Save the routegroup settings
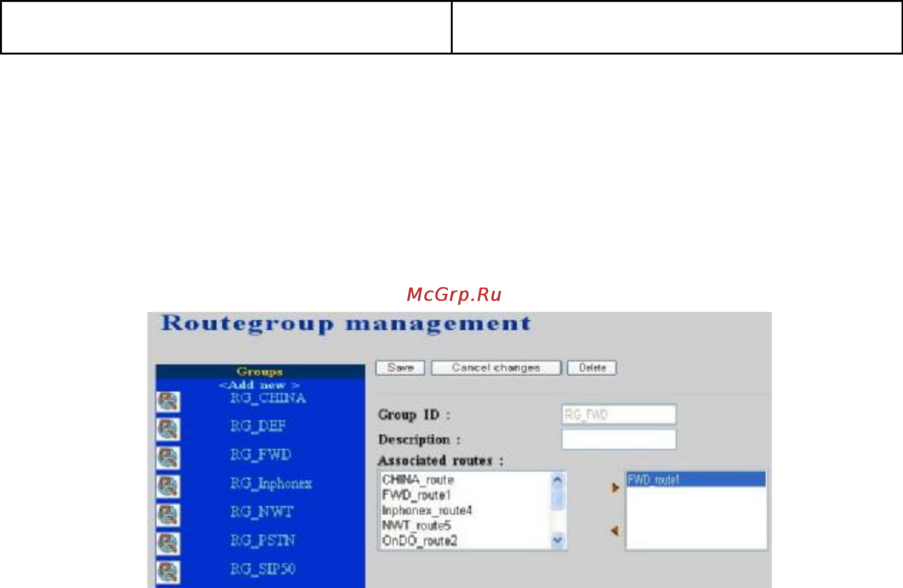The image size is (903, 588). pyautogui.click(x=400, y=368)
